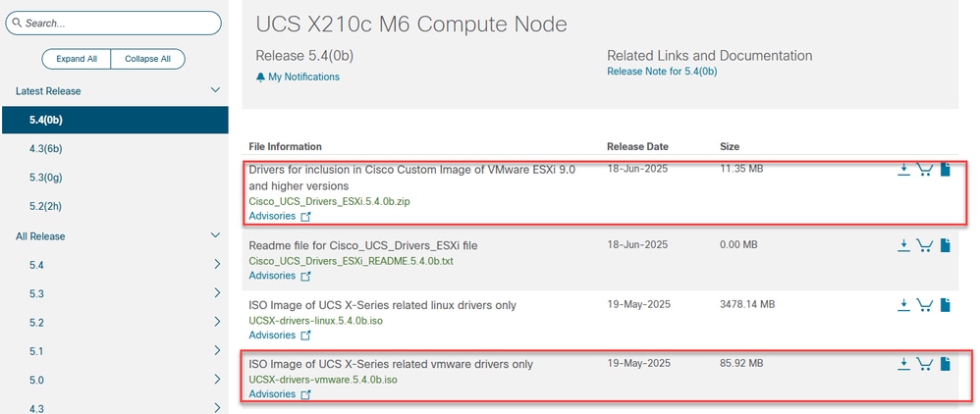Open file details icon for ESXi drivers zip
Image resolution: width=980 pixels, height=414 pixels.
(x=945, y=169)
